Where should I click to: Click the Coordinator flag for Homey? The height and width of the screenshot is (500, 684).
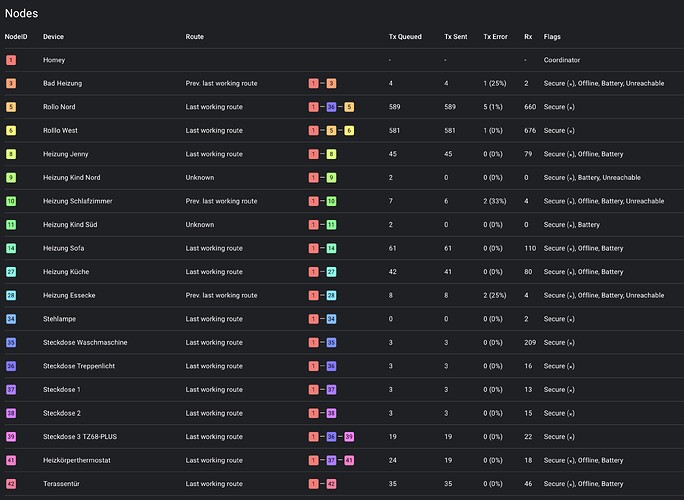pyautogui.click(x=562, y=60)
